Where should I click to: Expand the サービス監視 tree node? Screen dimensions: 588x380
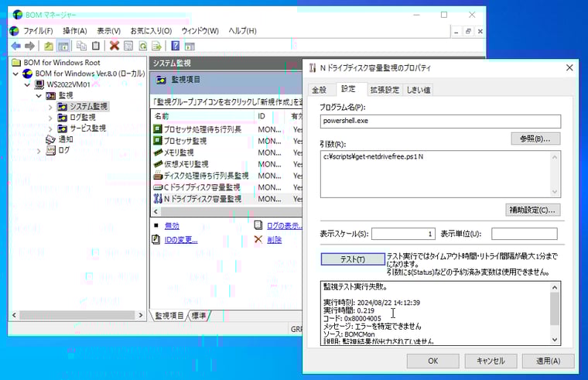tap(50, 128)
